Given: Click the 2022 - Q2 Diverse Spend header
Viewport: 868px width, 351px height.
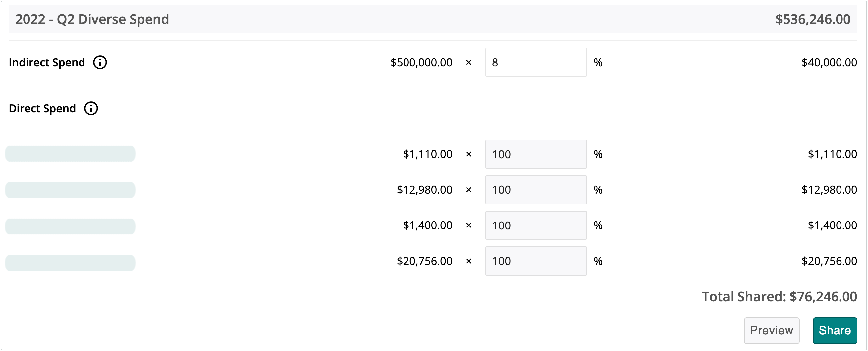Looking at the screenshot, I should pyautogui.click(x=92, y=19).
